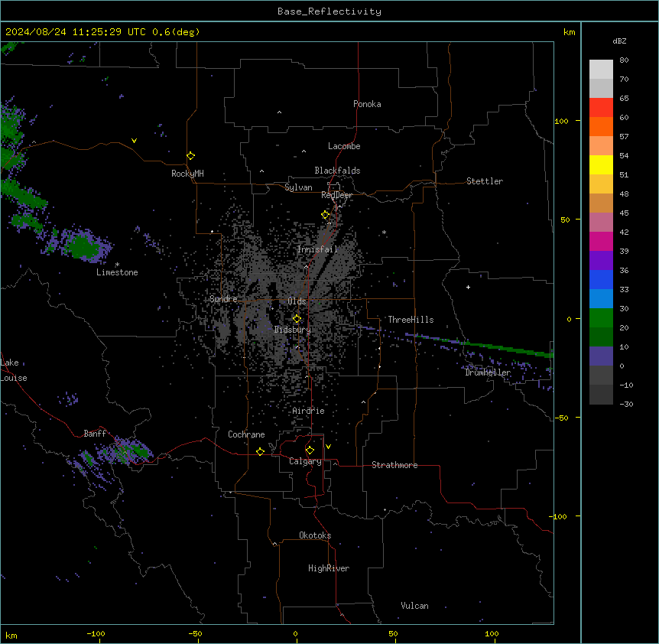The width and height of the screenshot is (659, 644).
Task: Click the RockyMH label
Action: click(x=187, y=174)
